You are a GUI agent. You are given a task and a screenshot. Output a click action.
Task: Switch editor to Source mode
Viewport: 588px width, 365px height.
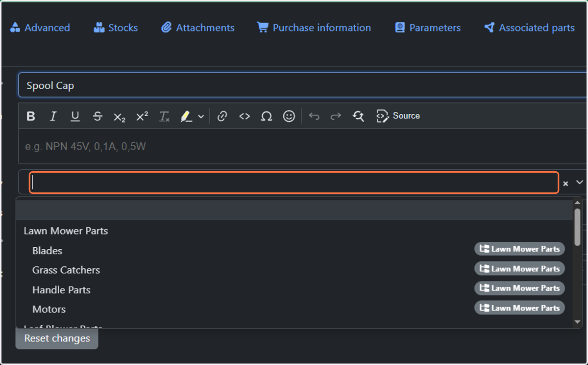[x=398, y=116]
